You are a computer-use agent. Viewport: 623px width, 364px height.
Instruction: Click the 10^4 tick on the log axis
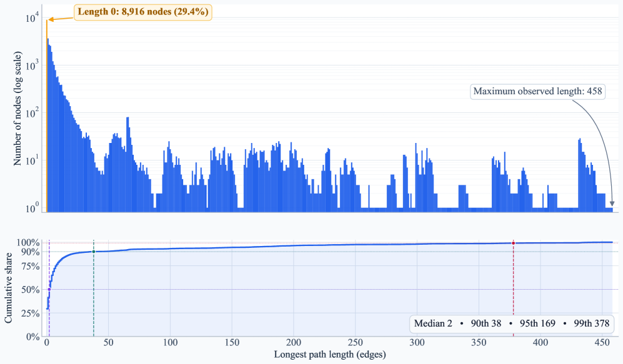(32, 17)
